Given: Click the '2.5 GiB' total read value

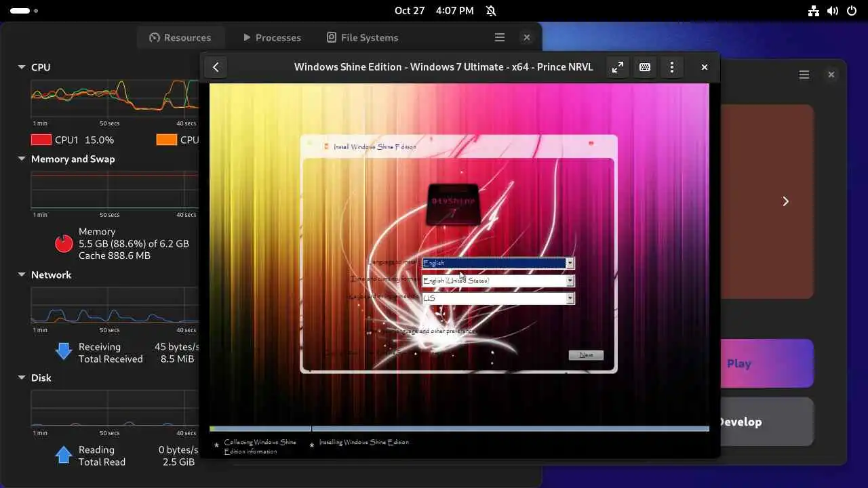Looking at the screenshot, I should click(178, 462).
